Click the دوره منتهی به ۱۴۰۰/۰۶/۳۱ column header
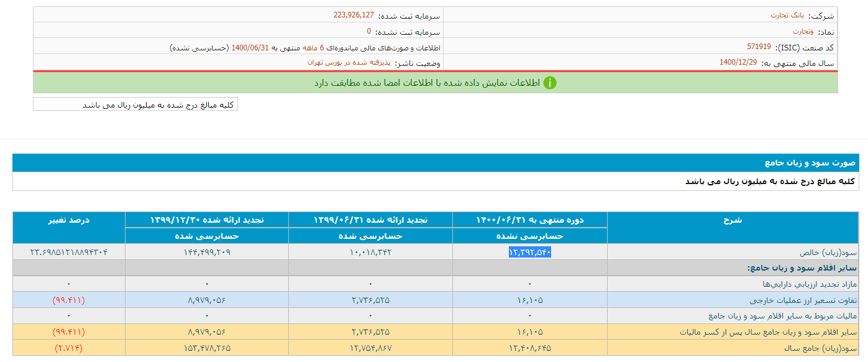 [x=529, y=220]
